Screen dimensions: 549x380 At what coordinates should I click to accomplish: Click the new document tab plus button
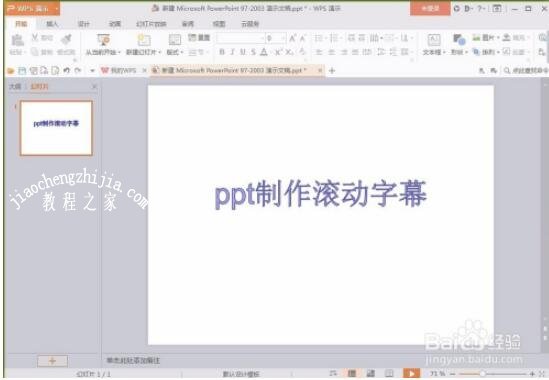click(x=332, y=71)
